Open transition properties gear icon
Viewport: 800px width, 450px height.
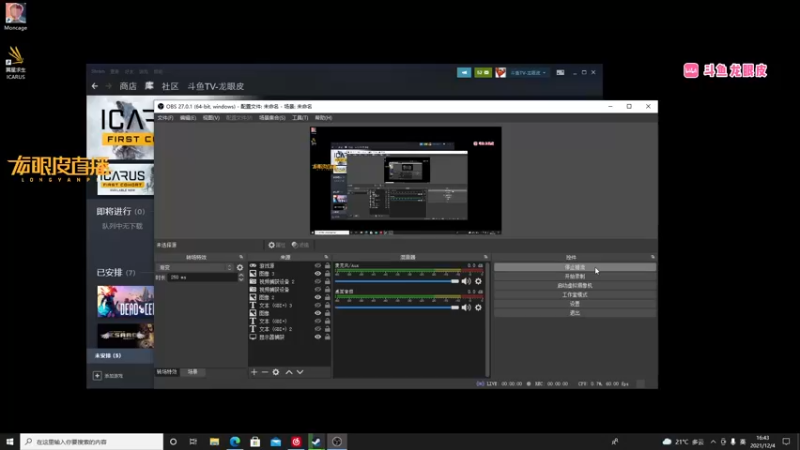pyautogui.click(x=240, y=267)
